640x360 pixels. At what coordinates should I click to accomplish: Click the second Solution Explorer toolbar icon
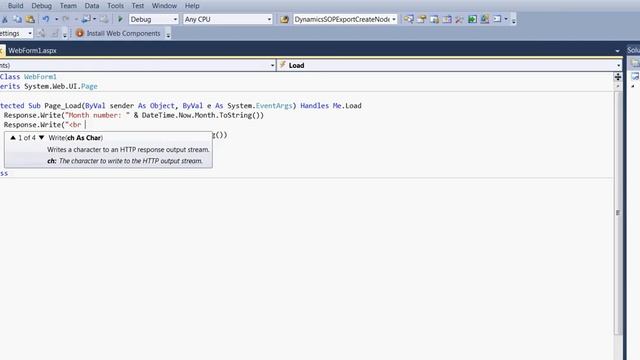click(635, 76)
